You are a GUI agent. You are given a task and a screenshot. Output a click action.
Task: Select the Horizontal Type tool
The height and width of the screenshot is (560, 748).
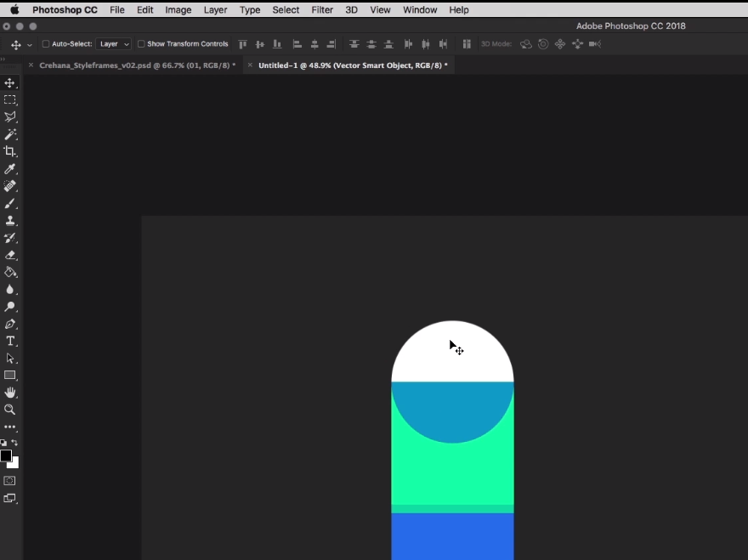pos(11,341)
